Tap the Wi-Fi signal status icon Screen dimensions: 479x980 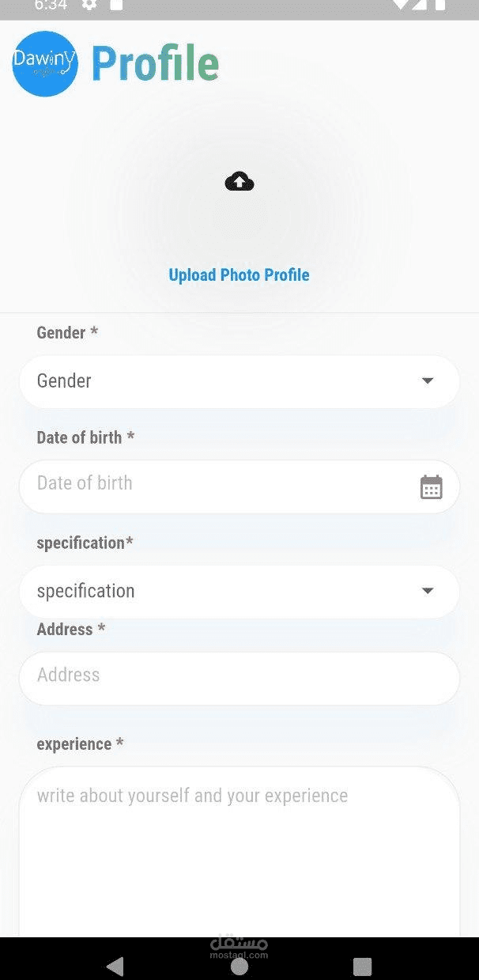click(399, 5)
